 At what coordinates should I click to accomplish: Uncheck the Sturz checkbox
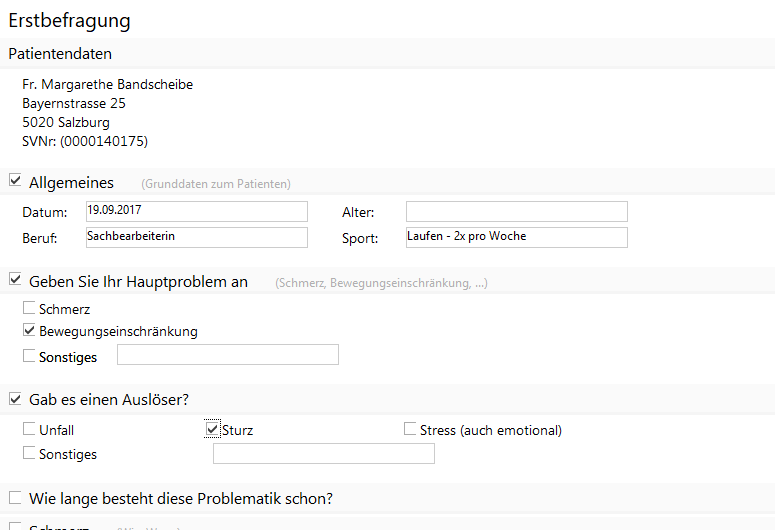pos(212,430)
